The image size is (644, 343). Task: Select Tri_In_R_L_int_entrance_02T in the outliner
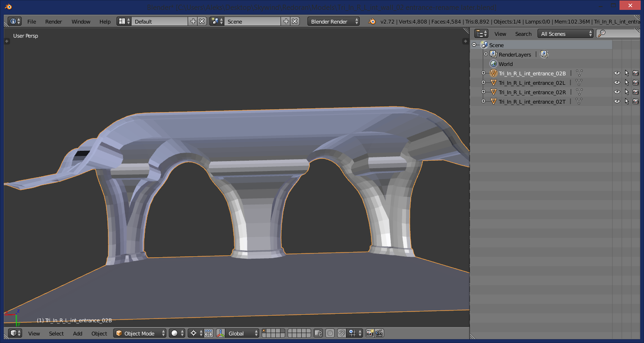click(x=532, y=101)
